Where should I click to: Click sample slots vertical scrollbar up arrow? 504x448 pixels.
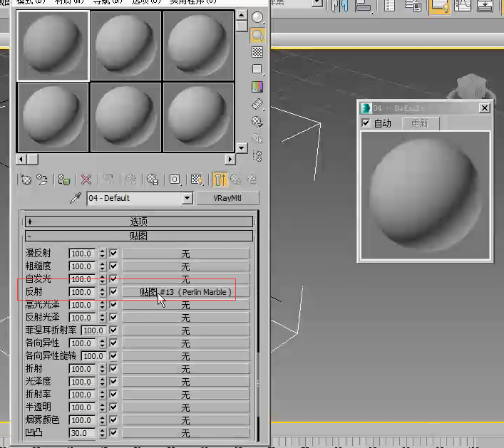pyautogui.click(x=242, y=15)
